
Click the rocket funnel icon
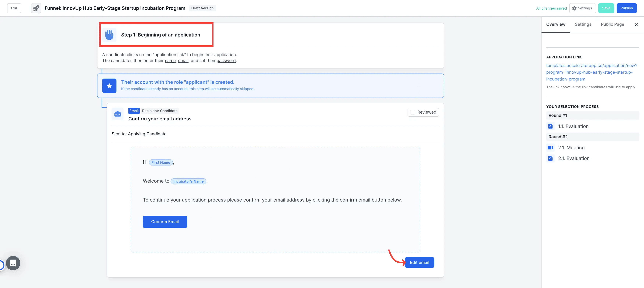(36, 8)
